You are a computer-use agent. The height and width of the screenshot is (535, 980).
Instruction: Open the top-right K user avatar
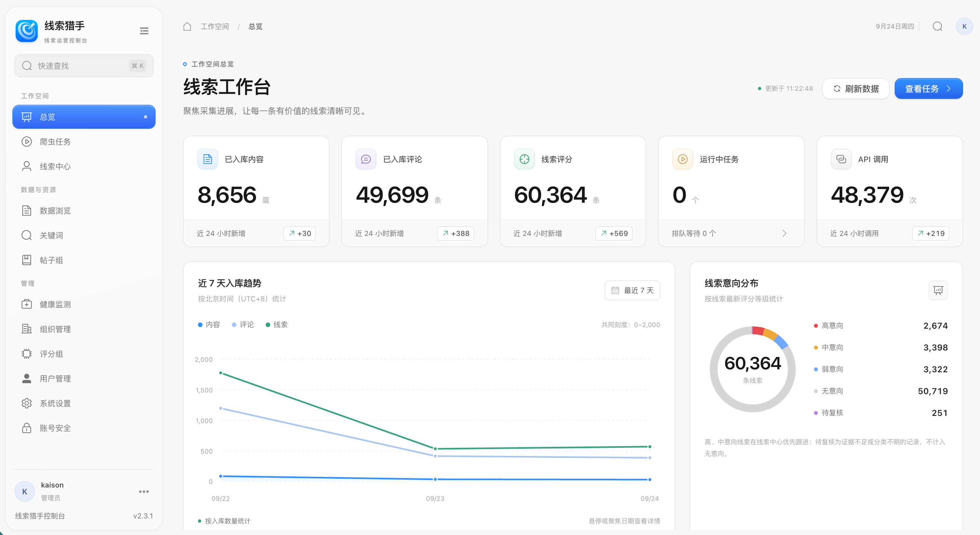point(964,26)
